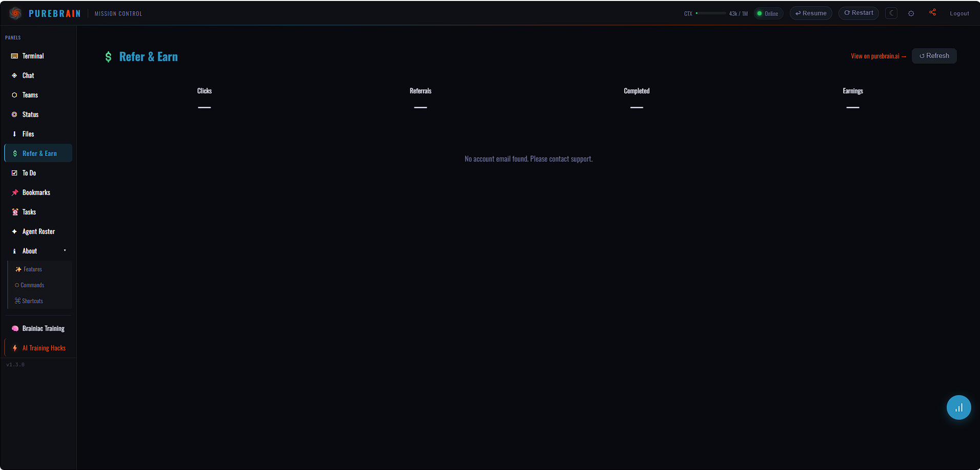Open the Agent Roster panel
980x470 pixels.
[x=38, y=231]
